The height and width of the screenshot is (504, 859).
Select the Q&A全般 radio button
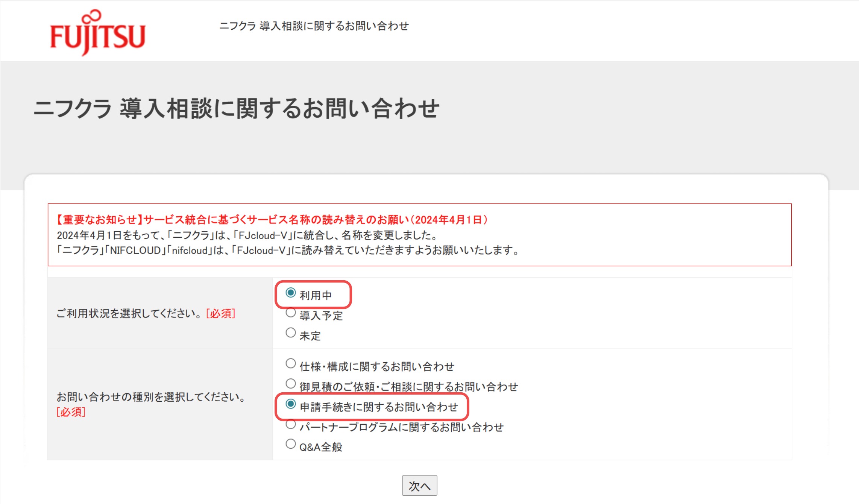click(x=291, y=444)
